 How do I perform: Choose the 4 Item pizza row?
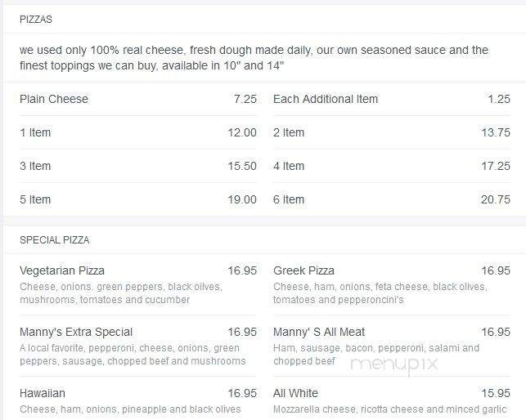click(392, 166)
